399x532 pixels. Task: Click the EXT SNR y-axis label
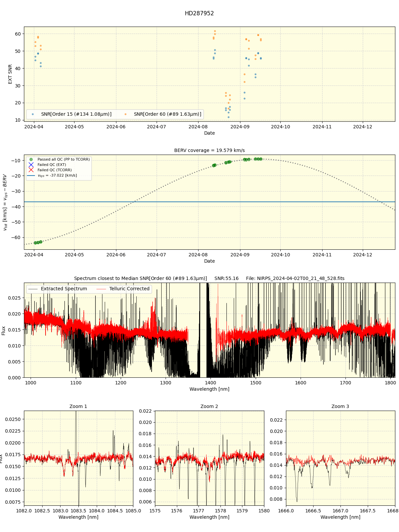(10, 74)
